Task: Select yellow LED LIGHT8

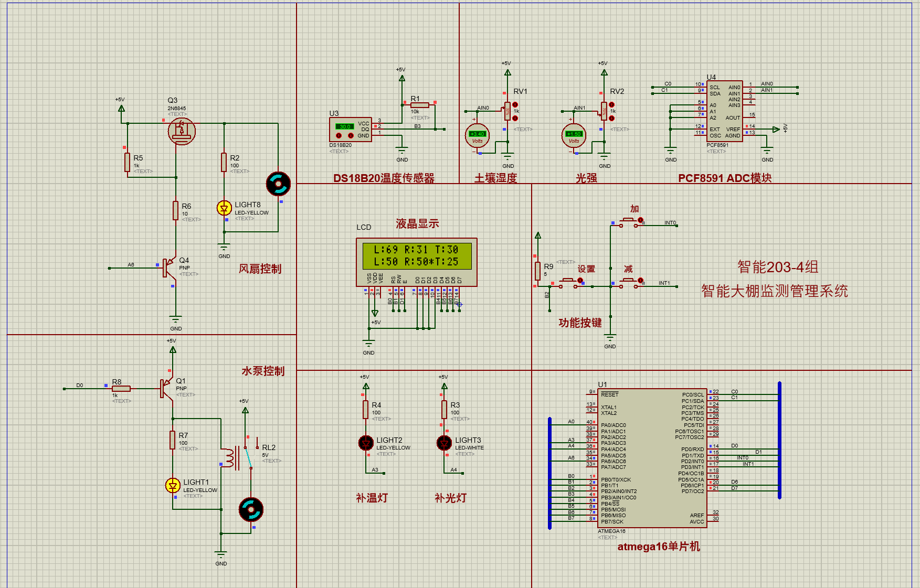Action: pyautogui.click(x=225, y=208)
